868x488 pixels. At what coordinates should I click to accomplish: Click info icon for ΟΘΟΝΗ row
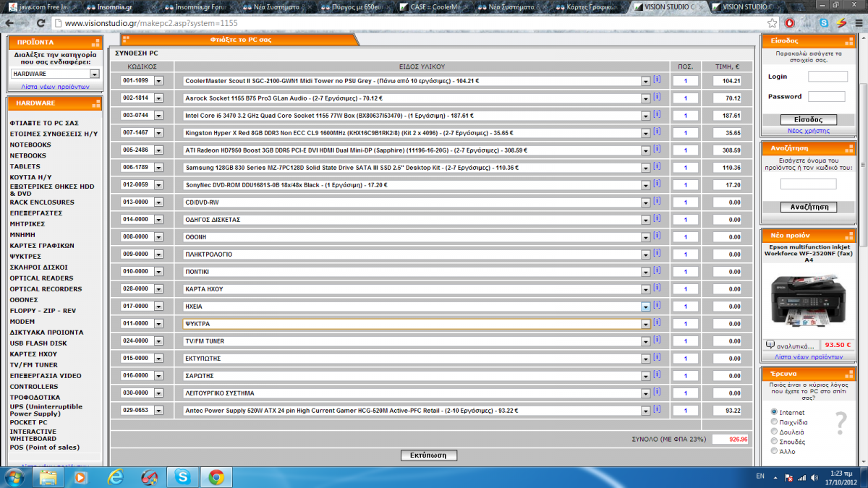(657, 236)
